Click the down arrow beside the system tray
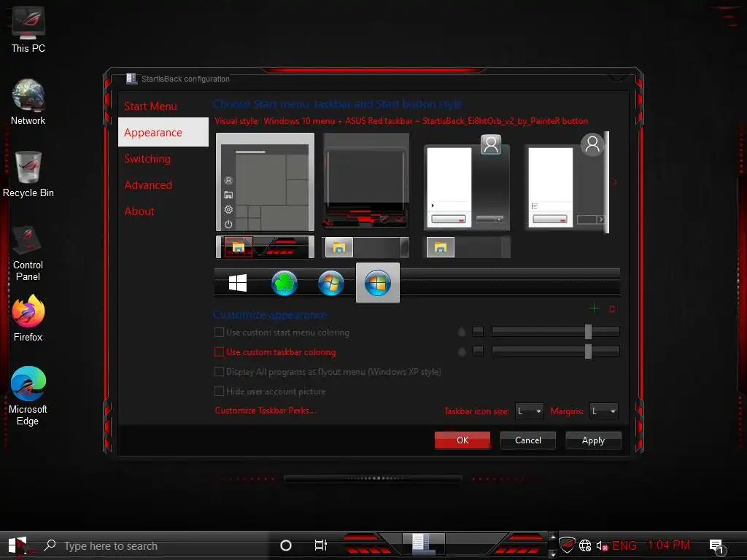 (553, 554)
